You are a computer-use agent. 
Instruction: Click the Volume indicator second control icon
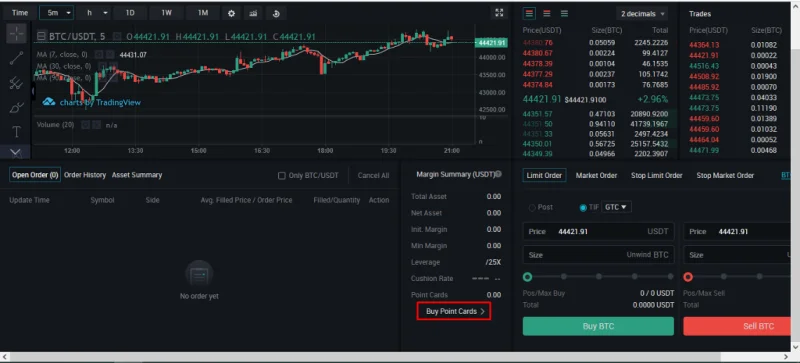pos(96,125)
